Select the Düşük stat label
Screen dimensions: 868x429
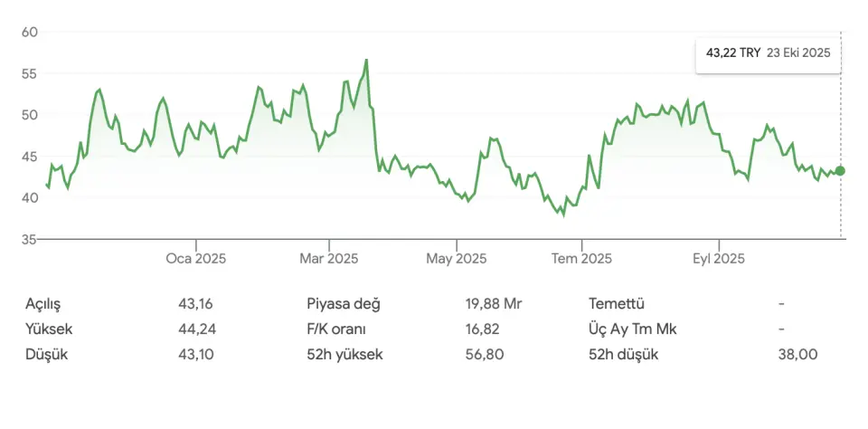(x=46, y=354)
